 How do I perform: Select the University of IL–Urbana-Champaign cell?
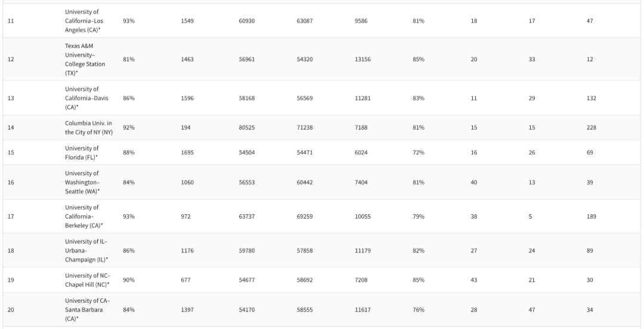click(x=86, y=250)
